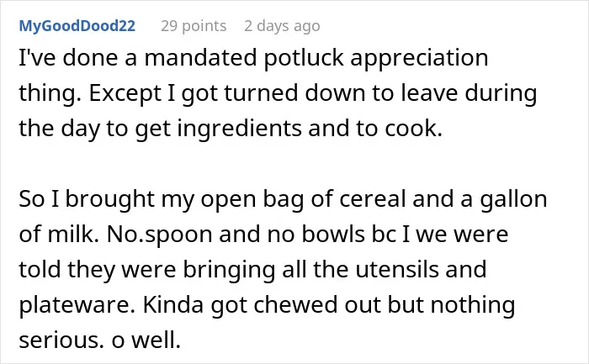The width and height of the screenshot is (589, 364).
Task: Open the MyGoodDood22 user profile link
Action: tap(77, 26)
